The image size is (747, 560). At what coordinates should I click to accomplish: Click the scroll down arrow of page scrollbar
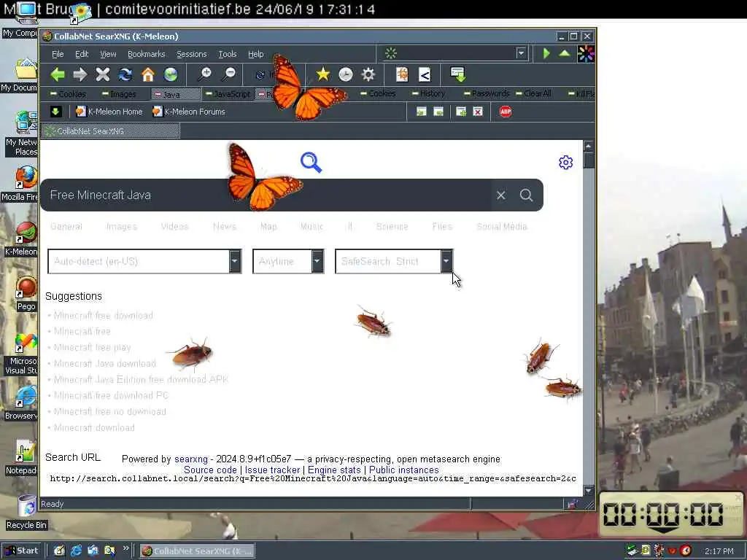(x=589, y=491)
